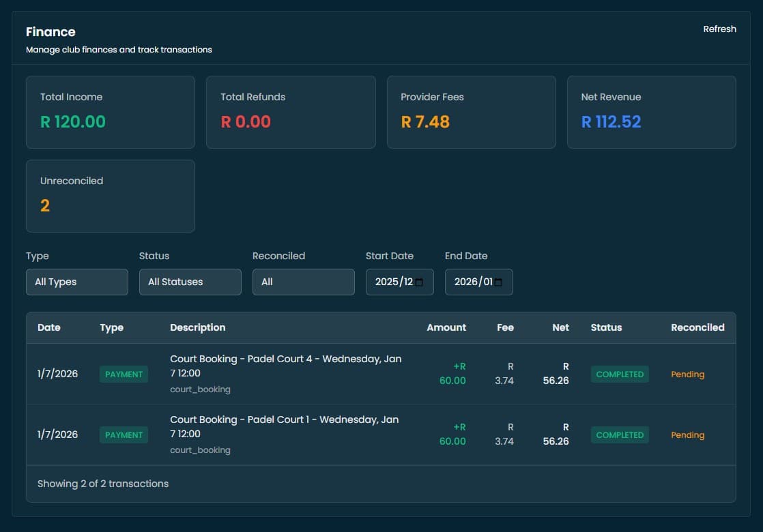Click the Provider Fees card
Screen dimensions: 763x532
[x=471, y=112]
